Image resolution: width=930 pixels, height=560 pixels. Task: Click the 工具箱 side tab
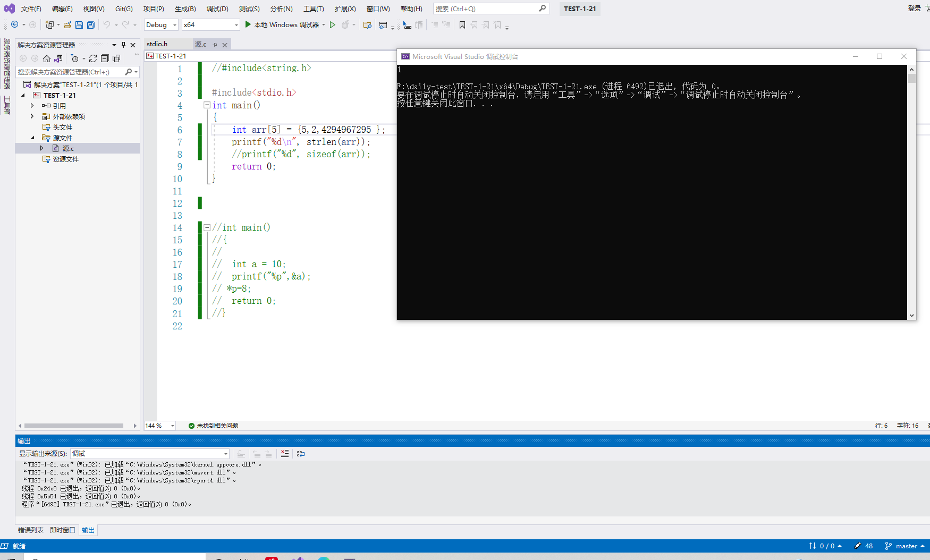coord(7,105)
